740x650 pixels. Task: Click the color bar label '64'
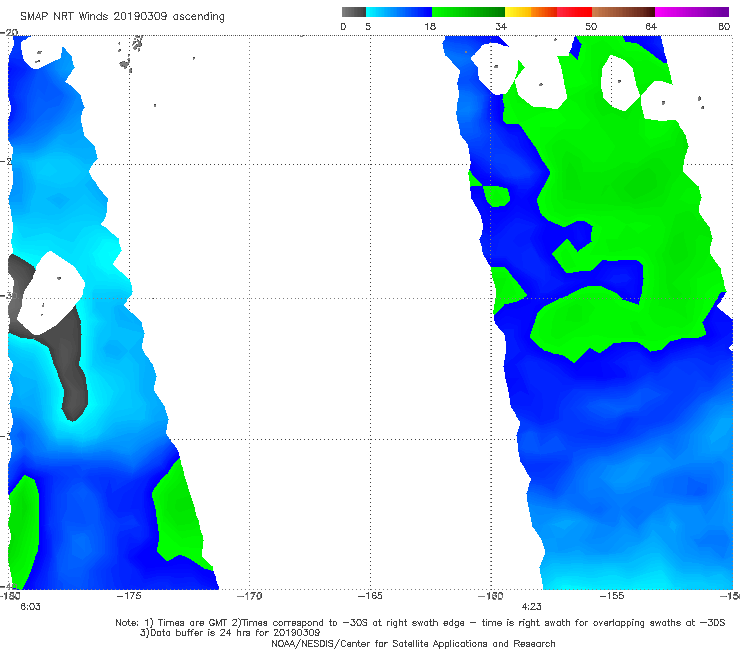(x=651, y=26)
